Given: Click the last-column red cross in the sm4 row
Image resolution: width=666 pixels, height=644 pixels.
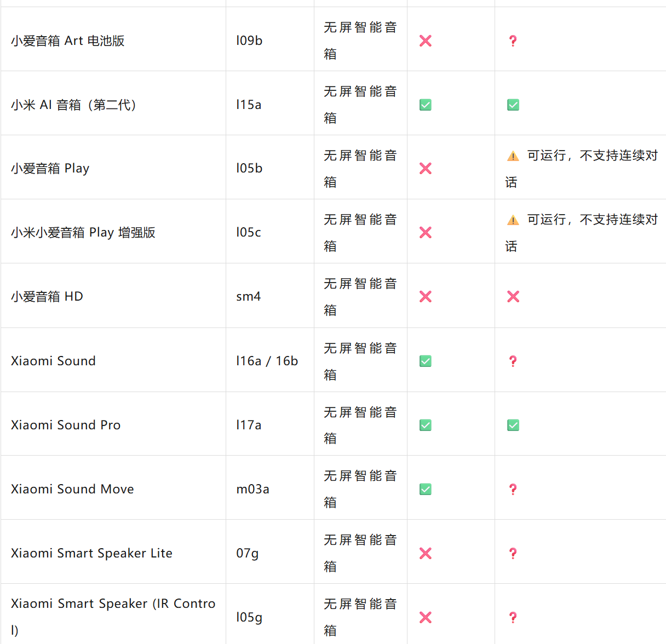Looking at the screenshot, I should 513,297.
